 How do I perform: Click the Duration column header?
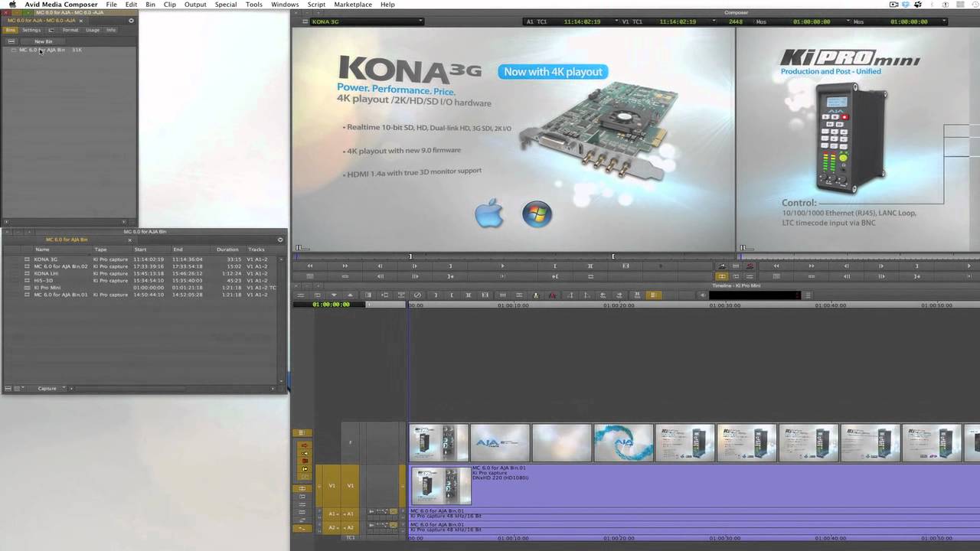click(x=227, y=249)
